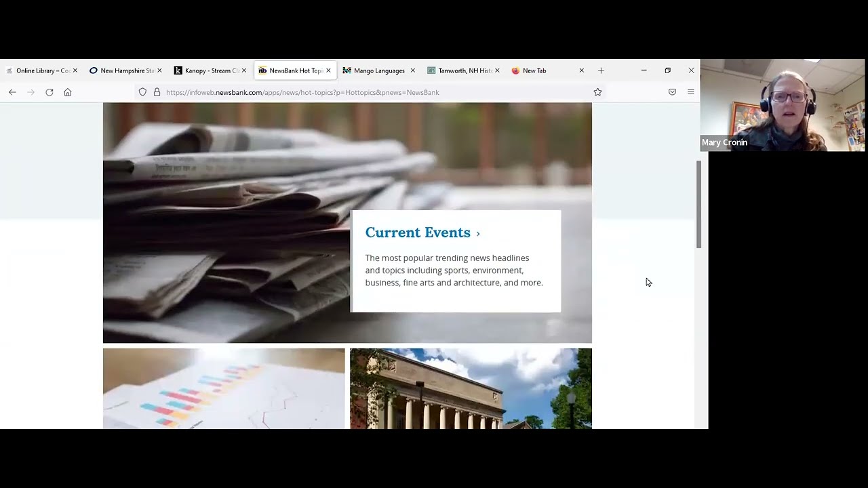The image size is (868, 488).
Task: Click the tracking protection shield icon
Action: point(142,92)
